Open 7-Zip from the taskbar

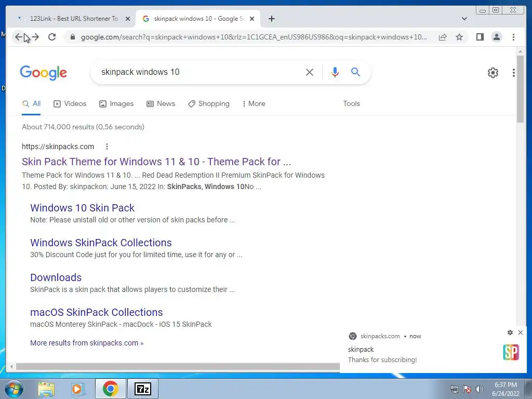142,389
